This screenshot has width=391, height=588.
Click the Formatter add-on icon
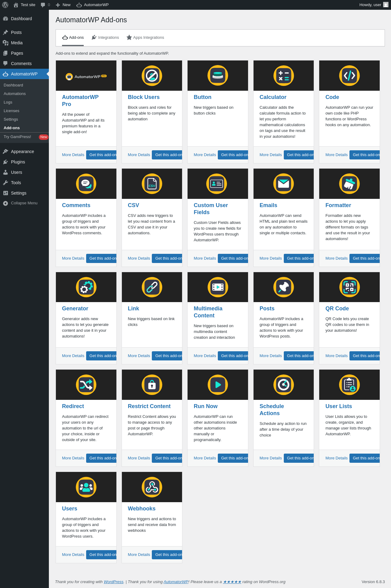[349, 184]
